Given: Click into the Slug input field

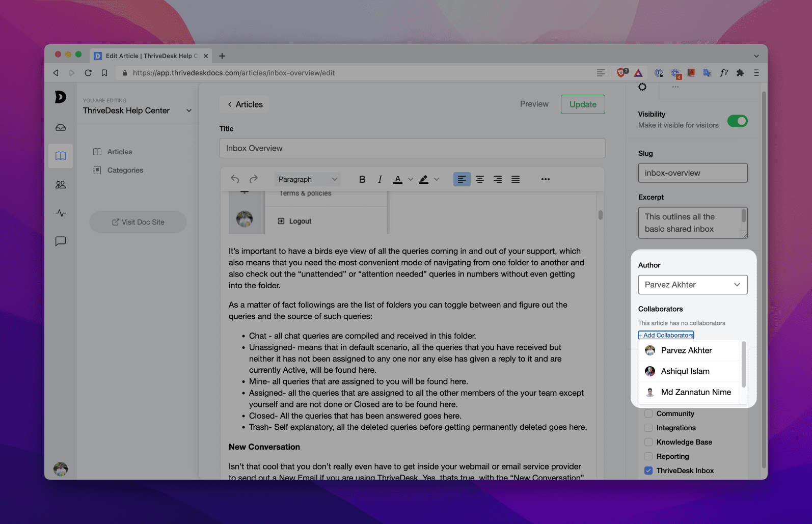Looking at the screenshot, I should click(693, 173).
